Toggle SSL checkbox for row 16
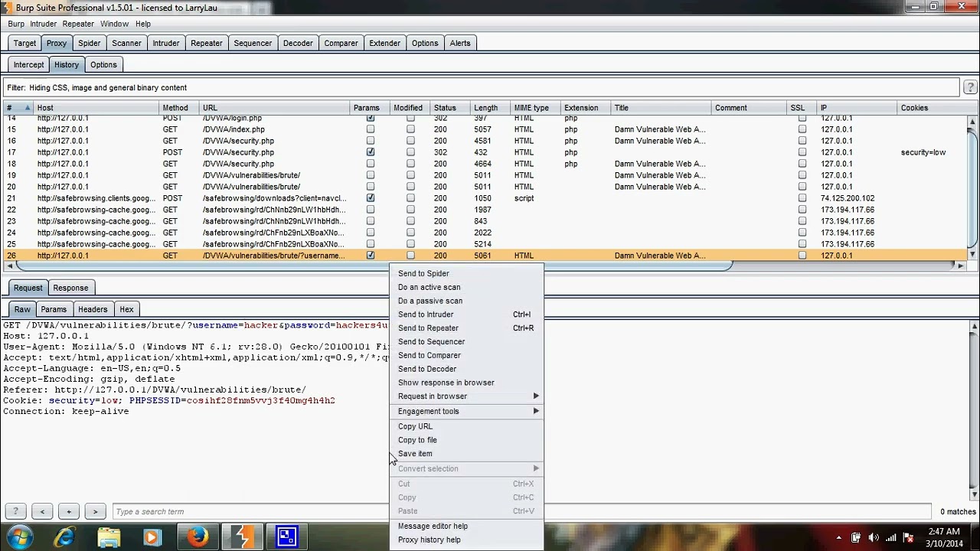 coord(802,141)
